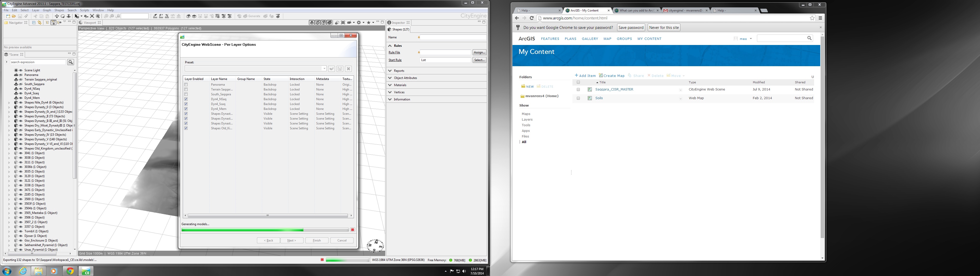Viewport: 980px width, 276px height.
Task: Collapse the Rules section in Inspector
Action: click(390, 46)
